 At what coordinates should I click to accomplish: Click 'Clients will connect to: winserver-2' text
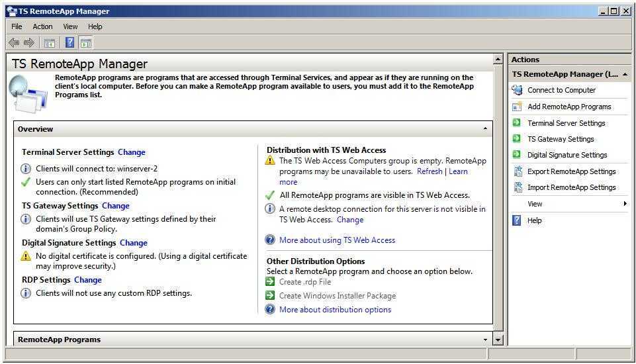[97, 168]
